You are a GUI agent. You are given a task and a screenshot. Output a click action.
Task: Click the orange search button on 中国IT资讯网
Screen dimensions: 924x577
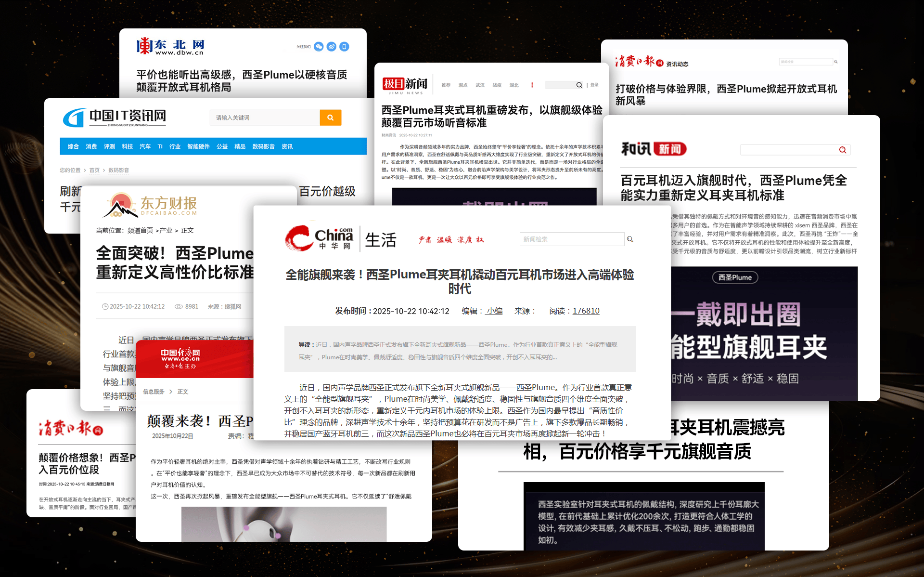[330, 117]
